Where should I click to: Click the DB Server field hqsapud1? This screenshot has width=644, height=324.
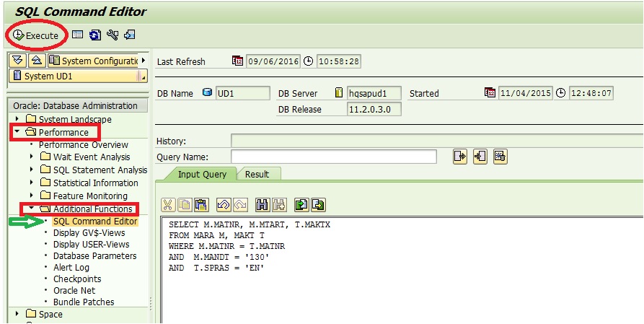[374, 93]
